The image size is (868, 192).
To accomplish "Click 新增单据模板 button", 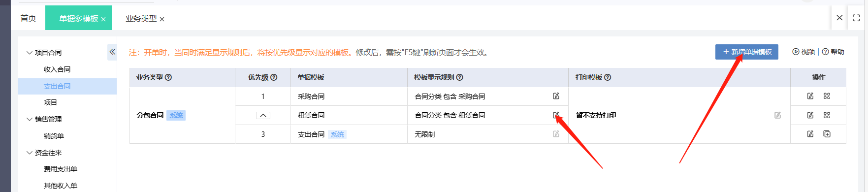I will (x=746, y=52).
